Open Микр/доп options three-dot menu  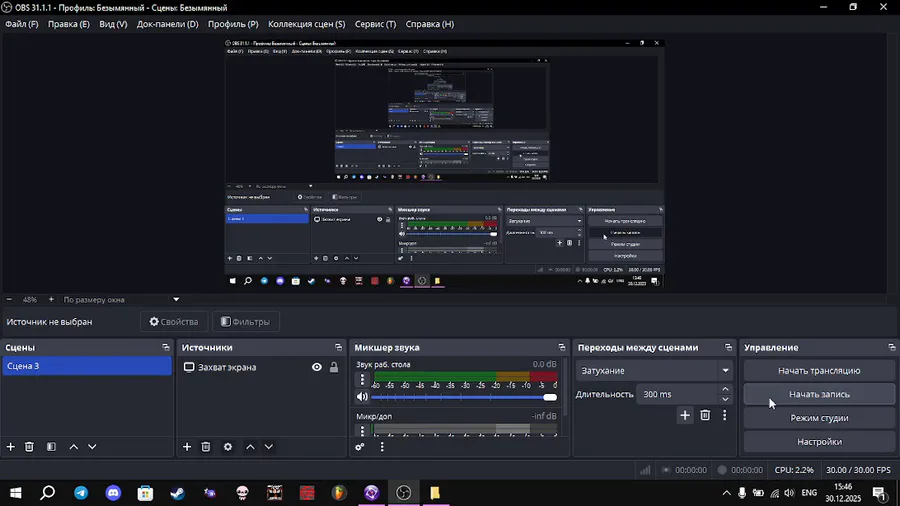coord(362,430)
